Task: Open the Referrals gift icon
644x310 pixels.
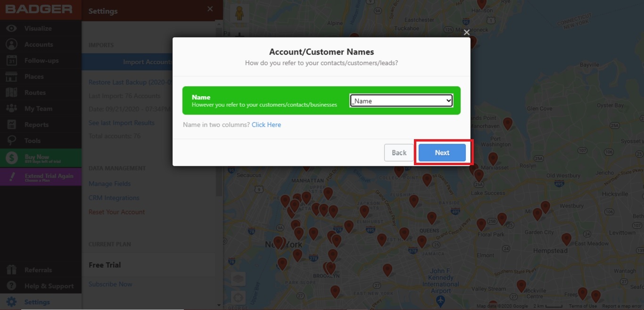Action: click(x=11, y=270)
